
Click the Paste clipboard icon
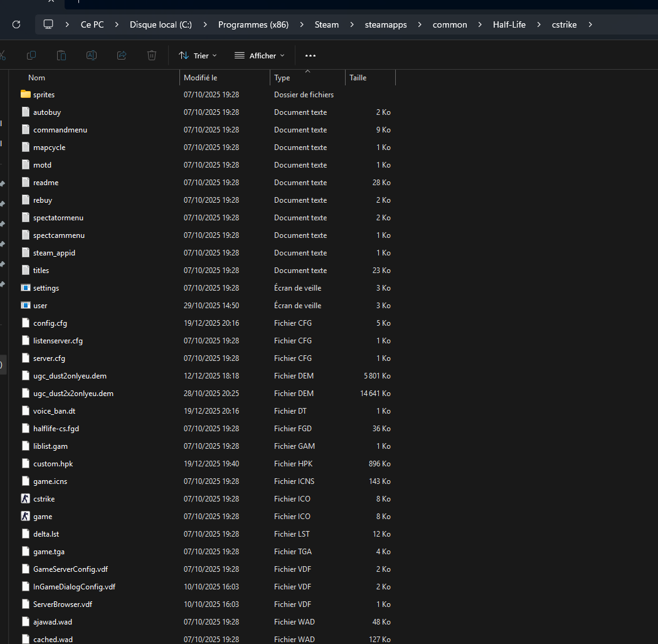coord(61,55)
